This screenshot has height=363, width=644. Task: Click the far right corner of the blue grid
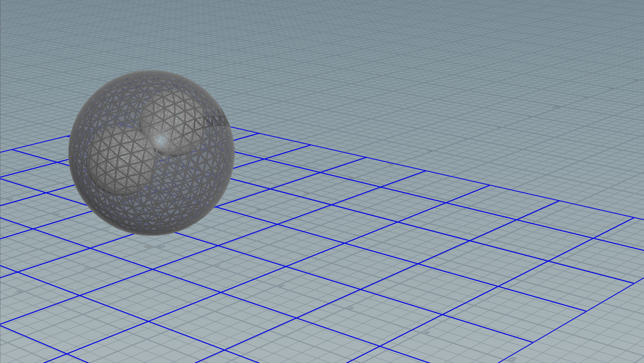pos(634,218)
